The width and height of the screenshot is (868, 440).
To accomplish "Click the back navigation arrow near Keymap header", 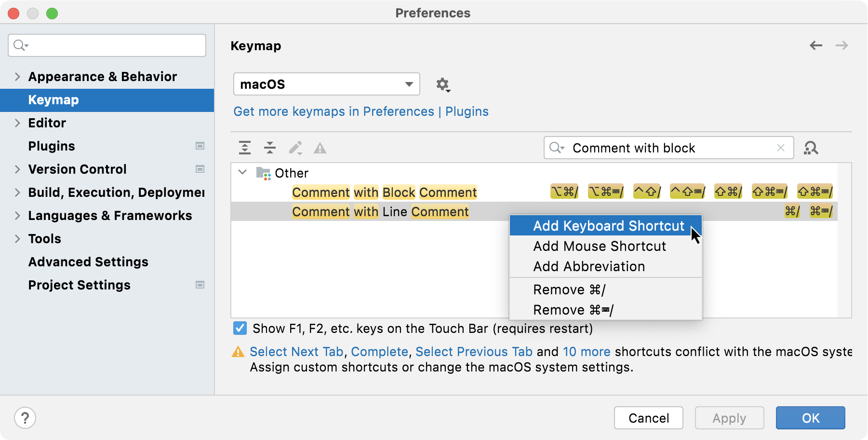I will 815,45.
